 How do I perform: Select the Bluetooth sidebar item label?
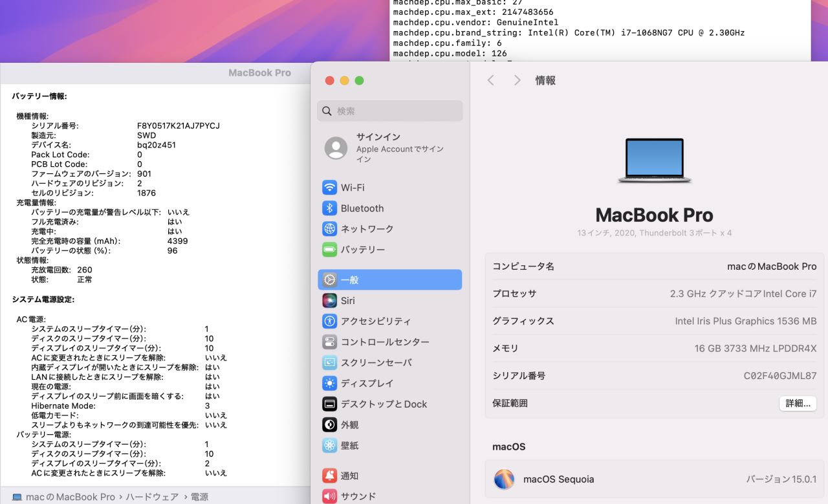(x=362, y=208)
